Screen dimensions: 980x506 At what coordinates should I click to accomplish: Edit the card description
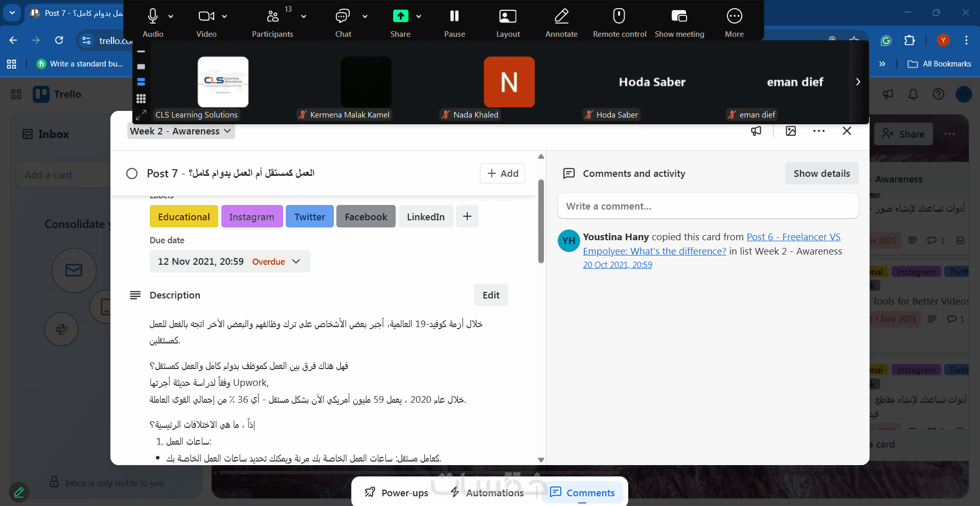[x=491, y=295]
